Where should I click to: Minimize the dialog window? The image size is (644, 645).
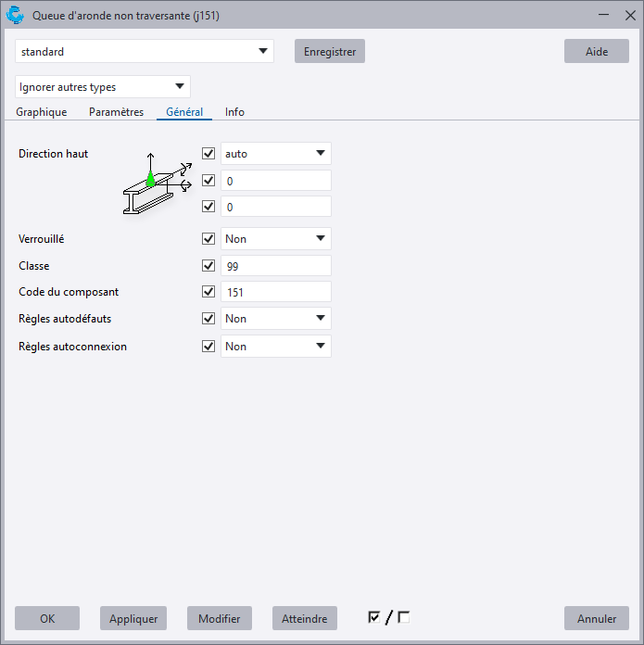[x=603, y=16]
